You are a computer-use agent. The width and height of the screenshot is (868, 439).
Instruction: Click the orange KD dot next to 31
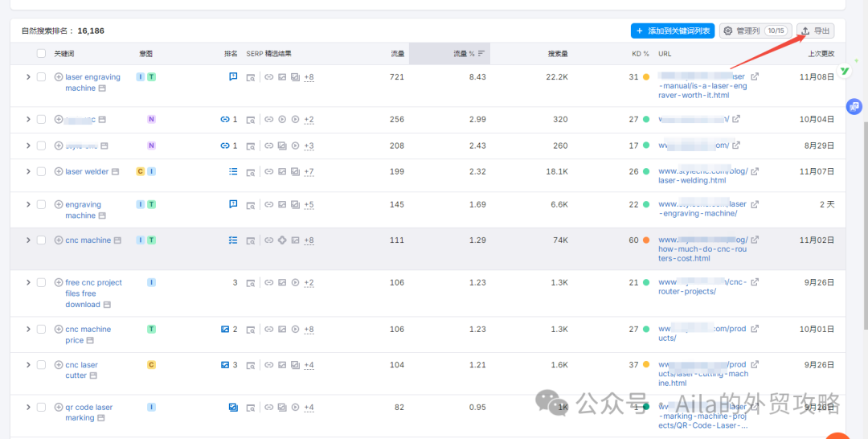tap(645, 77)
